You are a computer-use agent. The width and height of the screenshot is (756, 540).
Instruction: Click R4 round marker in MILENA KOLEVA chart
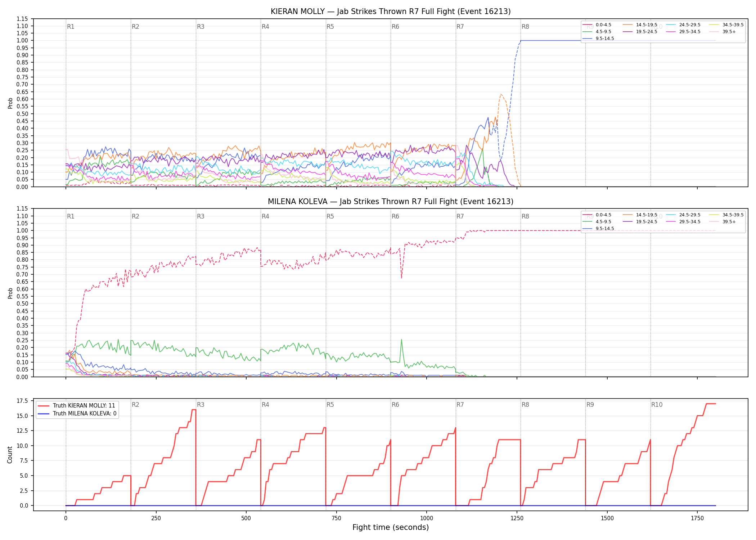[265, 216]
